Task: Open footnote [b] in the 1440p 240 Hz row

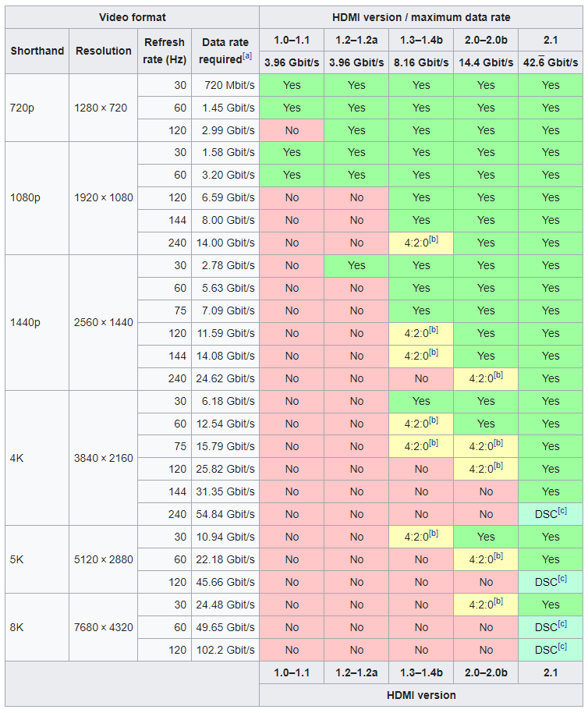Action: tap(498, 374)
